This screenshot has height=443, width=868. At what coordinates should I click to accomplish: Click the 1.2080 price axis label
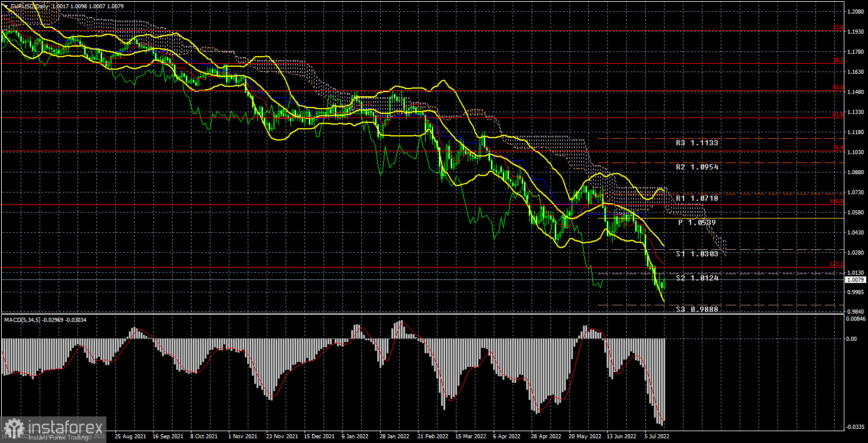tap(855, 11)
